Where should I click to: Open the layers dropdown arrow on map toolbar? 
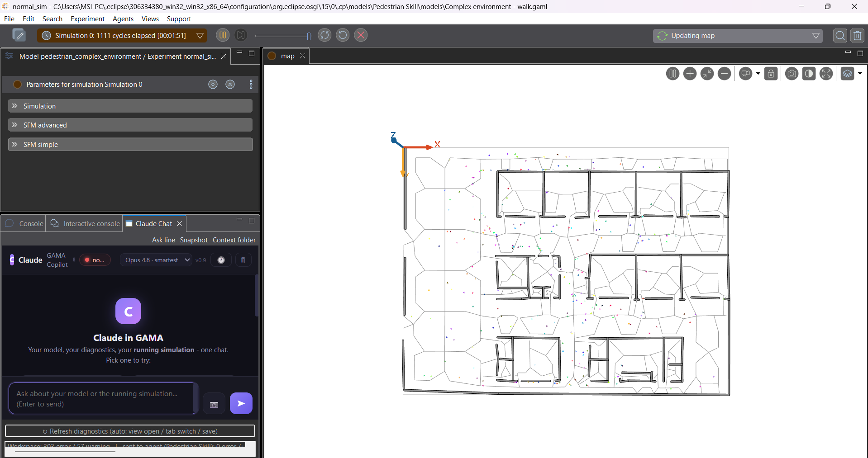coord(860,74)
